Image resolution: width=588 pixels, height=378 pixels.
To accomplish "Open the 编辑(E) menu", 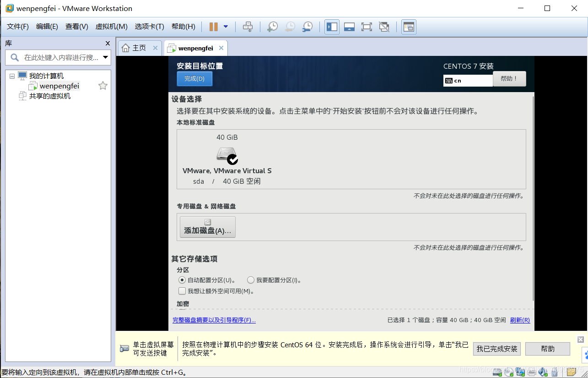I will [x=47, y=27].
